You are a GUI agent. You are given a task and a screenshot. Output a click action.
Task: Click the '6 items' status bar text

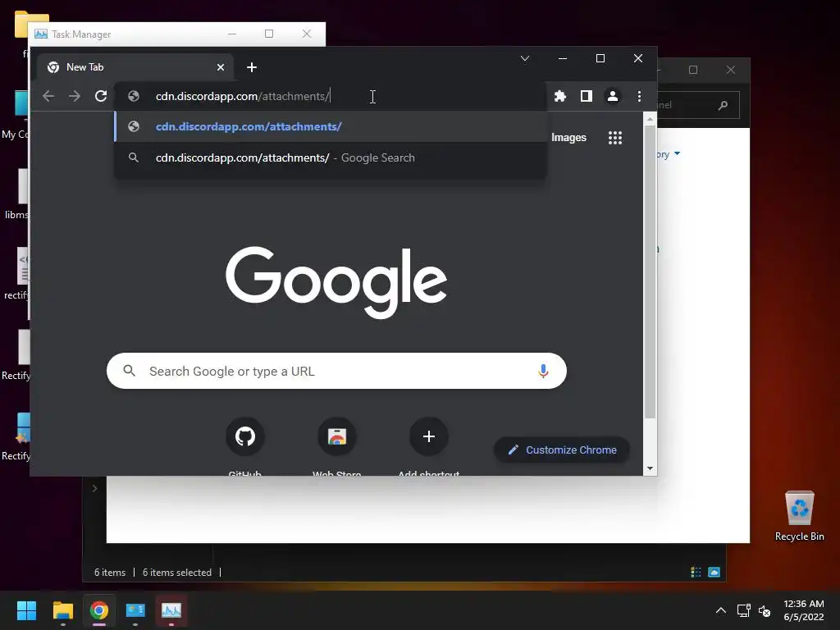110,572
